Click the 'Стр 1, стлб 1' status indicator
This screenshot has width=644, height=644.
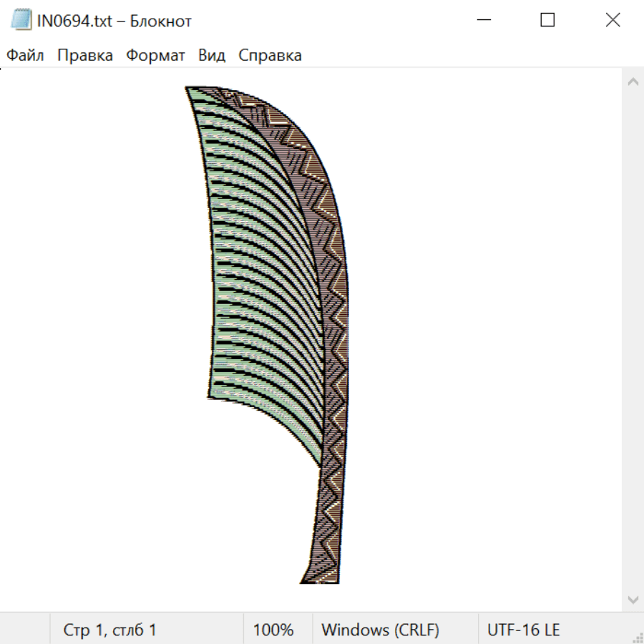click(x=109, y=630)
